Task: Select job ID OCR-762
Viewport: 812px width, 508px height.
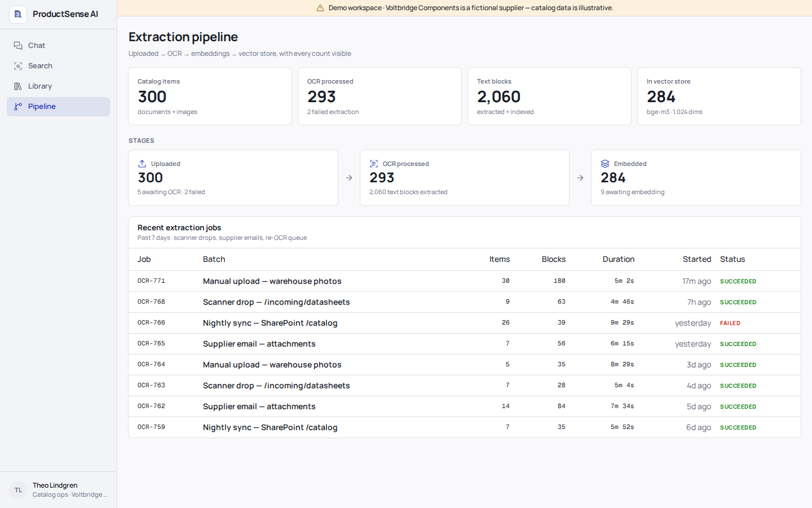Action: pos(151,406)
